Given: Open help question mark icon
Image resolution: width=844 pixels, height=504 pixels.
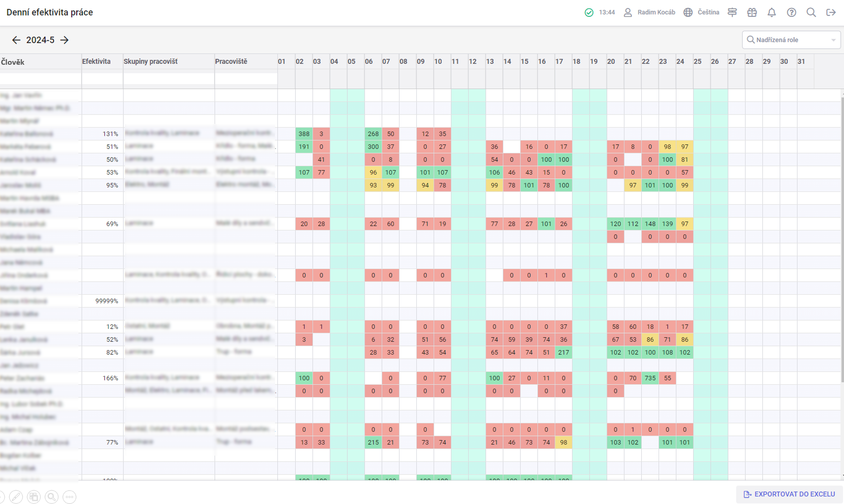Looking at the screenshot, I should point(791,13).
